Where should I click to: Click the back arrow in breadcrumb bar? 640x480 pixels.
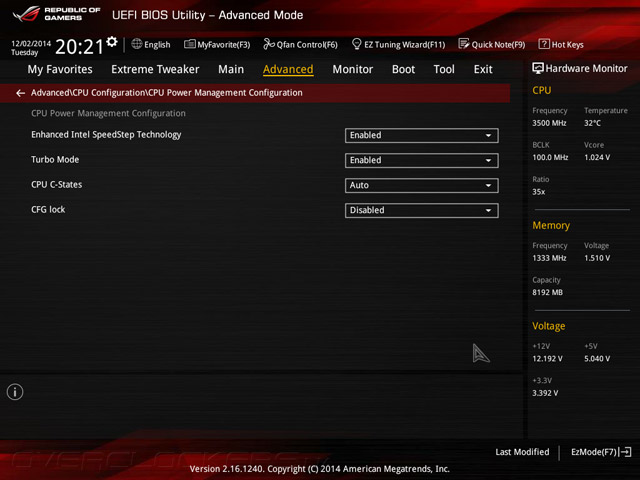(x=20, y=93)
